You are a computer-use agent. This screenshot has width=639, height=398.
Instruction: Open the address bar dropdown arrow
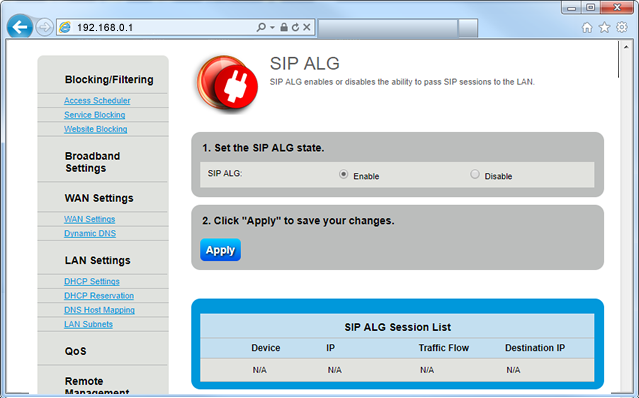pyautogui.click(x=272, y=27)
